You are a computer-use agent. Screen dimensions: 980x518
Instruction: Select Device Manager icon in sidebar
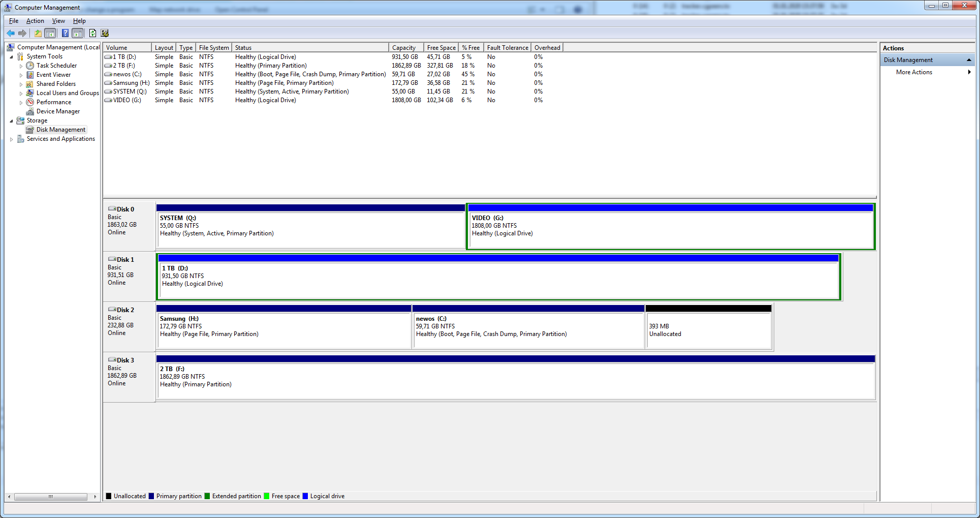tap(30, 111)
